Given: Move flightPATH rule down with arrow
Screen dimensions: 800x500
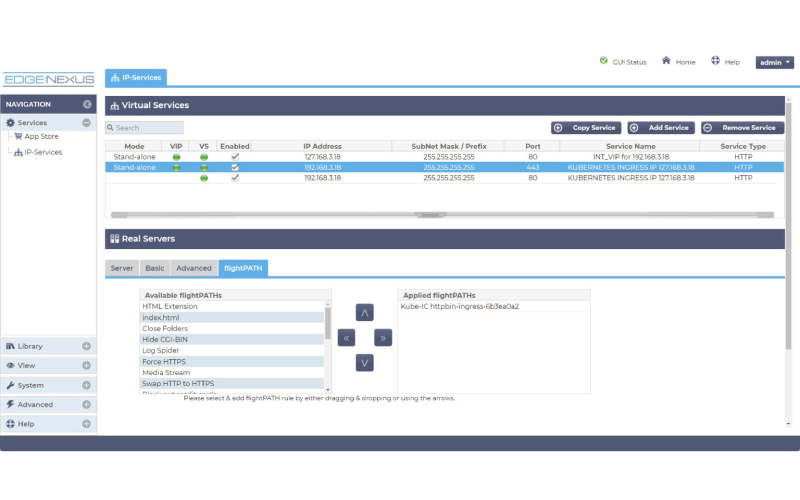Looking at the screenshot, I should point(364,363).
